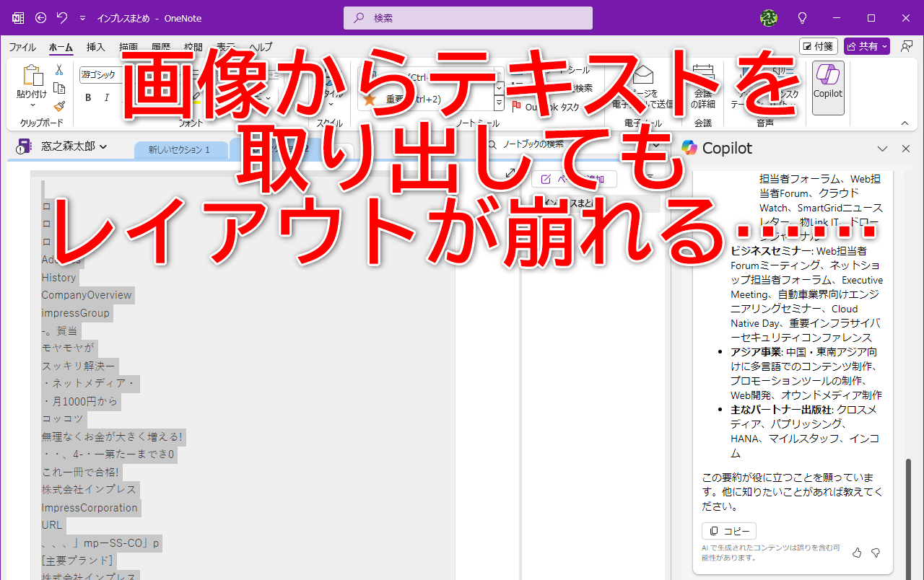
Task: Open the 窓の森太郎 notebook dropdown
Action: coord(103,146)
